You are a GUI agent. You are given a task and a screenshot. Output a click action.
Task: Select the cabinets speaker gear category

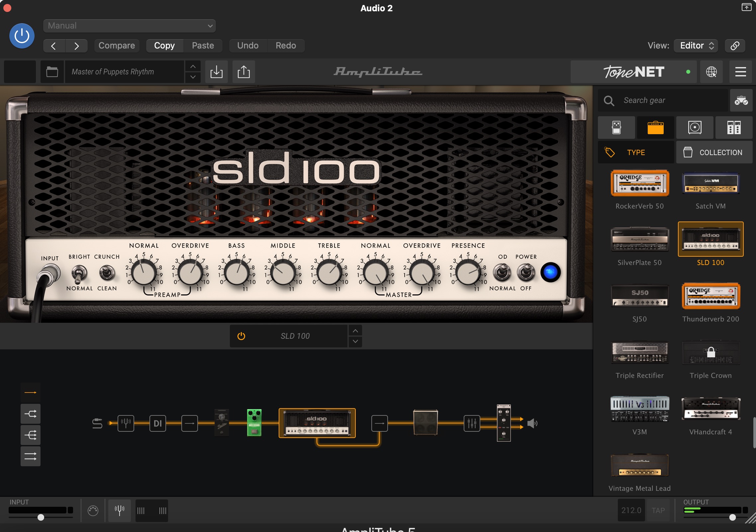pyautogui.click(x=695, y=128)
